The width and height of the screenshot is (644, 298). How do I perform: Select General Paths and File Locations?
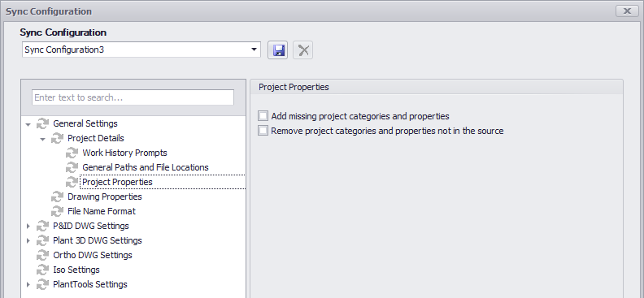(x=146, y=167)
